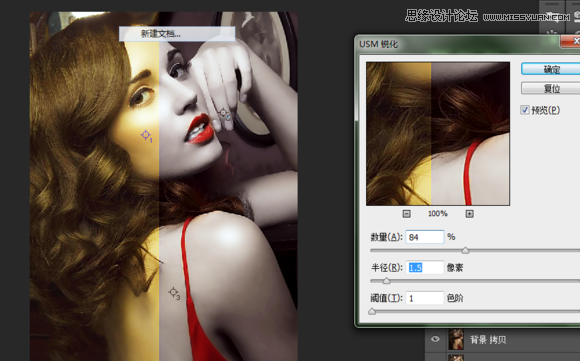This screenshot has width=580, height=361.
Task: Click the 数量 amount slider handle
Action: click(465, 250)
